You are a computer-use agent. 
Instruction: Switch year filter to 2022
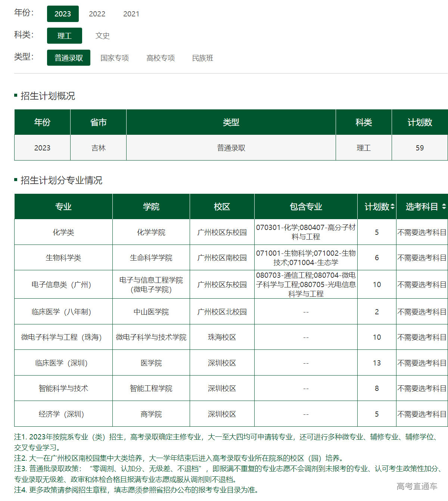click(x=97, y=14)
